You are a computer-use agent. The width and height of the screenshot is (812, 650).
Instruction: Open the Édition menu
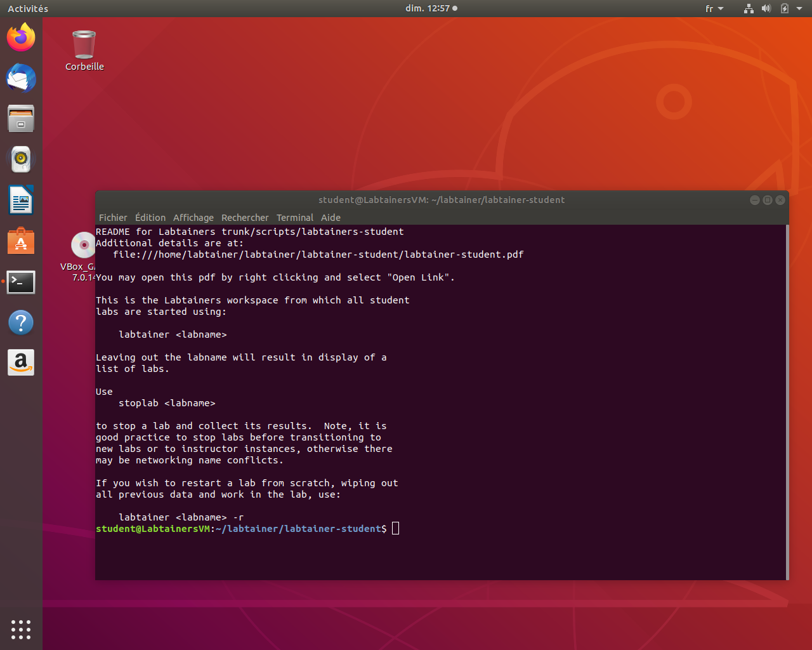tap(150, 218)
